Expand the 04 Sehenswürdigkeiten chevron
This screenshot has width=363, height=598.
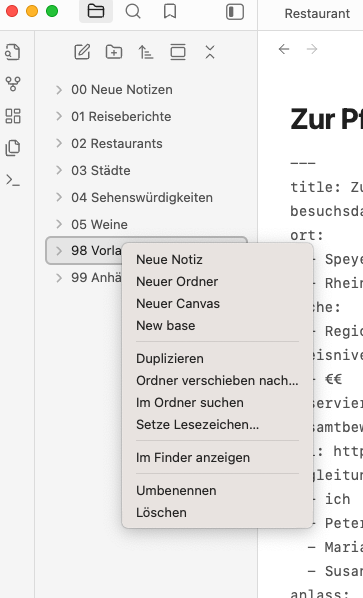[59, 197]
